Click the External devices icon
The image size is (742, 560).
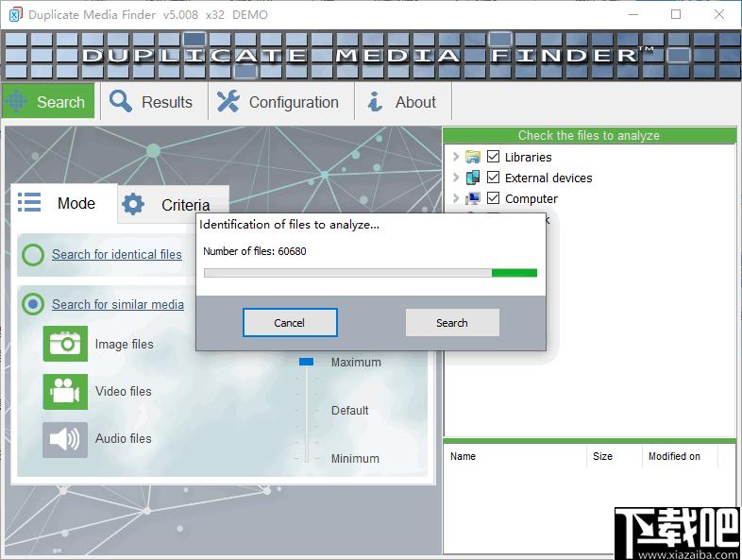click(x=473, y=178)
